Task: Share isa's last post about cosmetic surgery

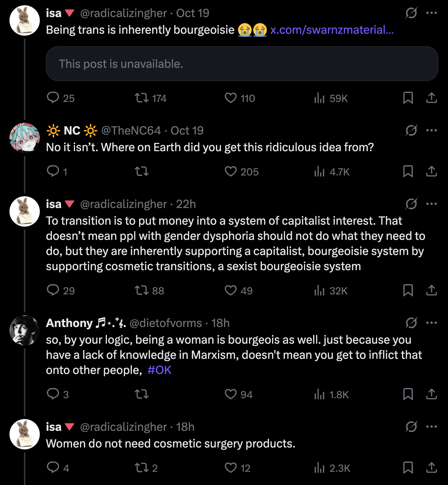Action: click(x=431, y=468)
